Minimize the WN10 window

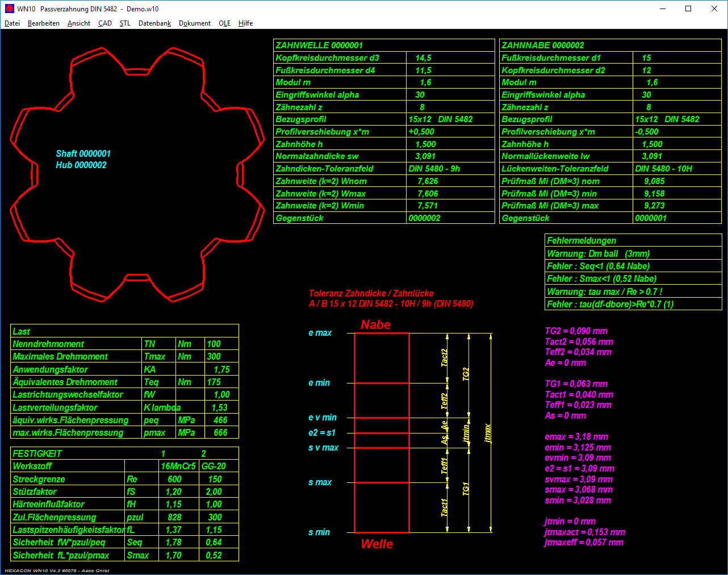[x=663, y=9]
